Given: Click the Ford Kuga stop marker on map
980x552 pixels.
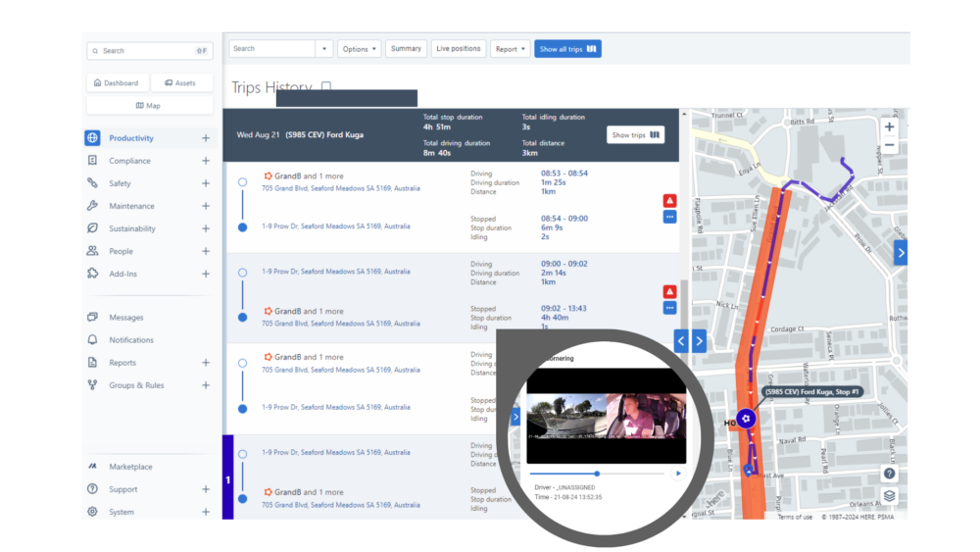Looking at the screenshot, I should [746, 420].
